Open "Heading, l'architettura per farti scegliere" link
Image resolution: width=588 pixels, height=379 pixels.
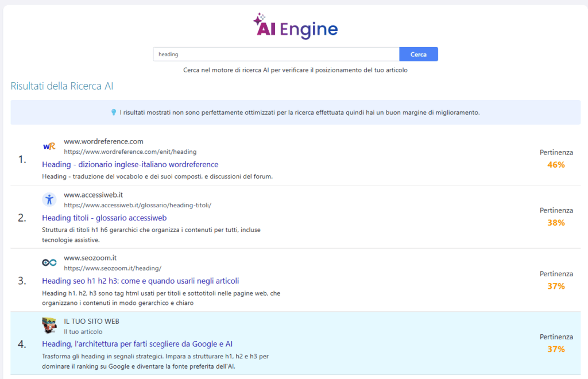pyautogui.click(x=137, y=344)
